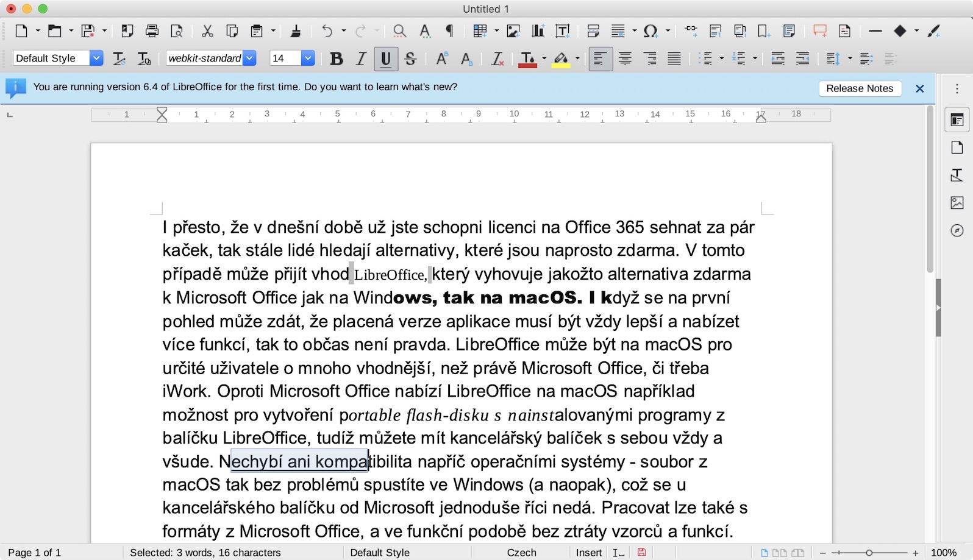Print the document using the printer icon
The width and height of the screenshot is (973, 560).
[152, 31]
